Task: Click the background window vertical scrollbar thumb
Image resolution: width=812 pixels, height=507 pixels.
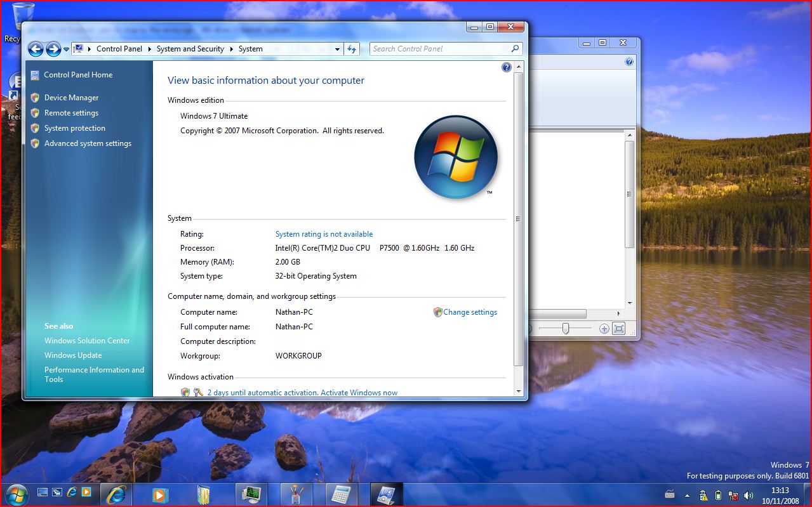Action: 629,195
